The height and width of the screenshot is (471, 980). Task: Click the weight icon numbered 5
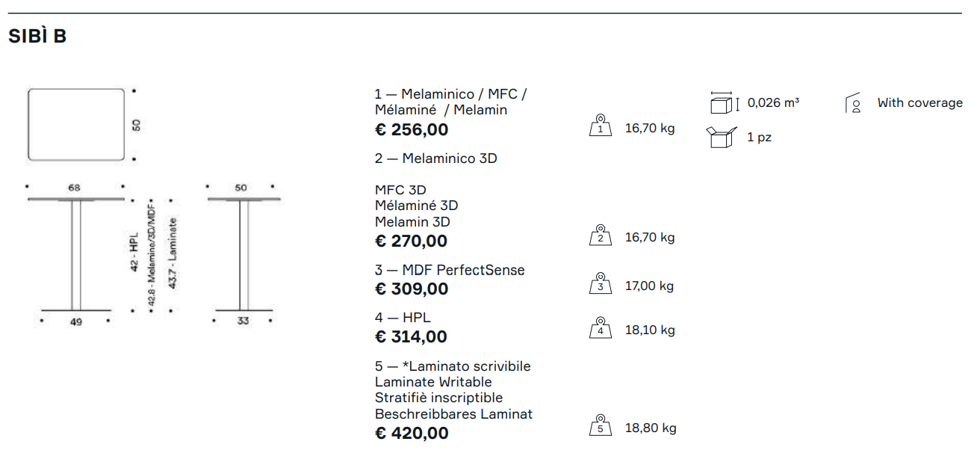pos(600,426)
